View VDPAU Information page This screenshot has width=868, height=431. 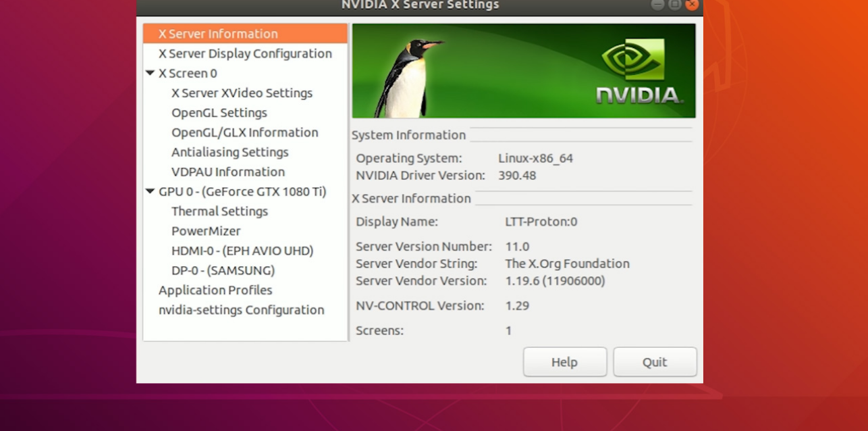click(228, 172)
